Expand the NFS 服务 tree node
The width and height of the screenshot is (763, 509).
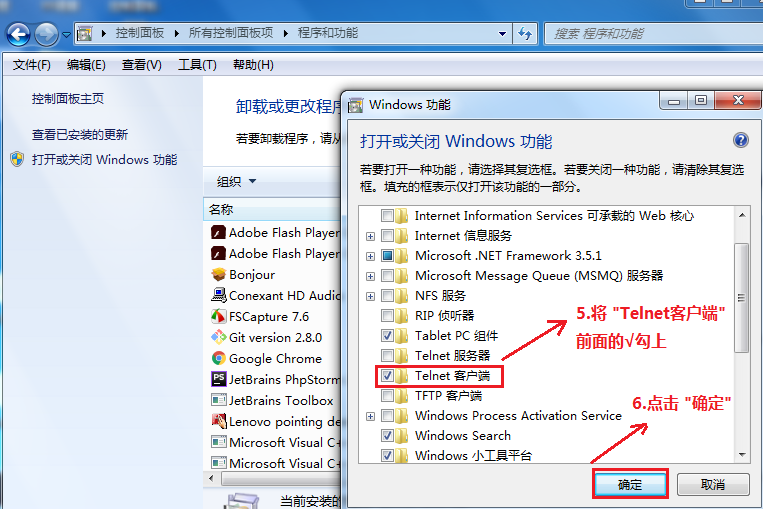[x=370, y=296]
